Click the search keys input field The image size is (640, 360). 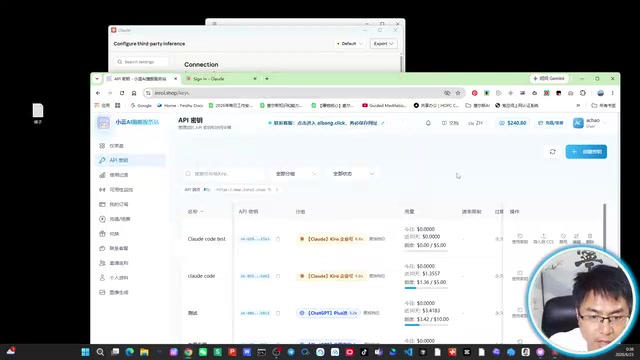(x=224, y=174)
